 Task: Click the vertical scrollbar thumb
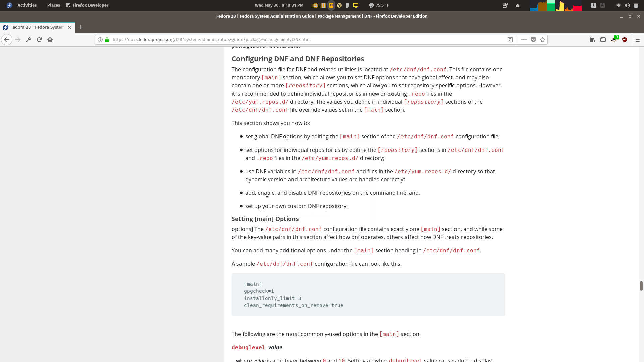point(641,286)
